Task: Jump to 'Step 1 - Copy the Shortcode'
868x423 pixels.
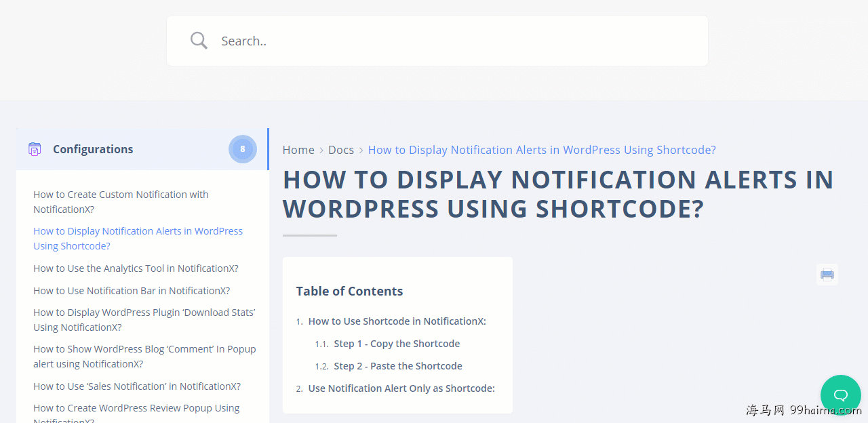Action: 397,344
